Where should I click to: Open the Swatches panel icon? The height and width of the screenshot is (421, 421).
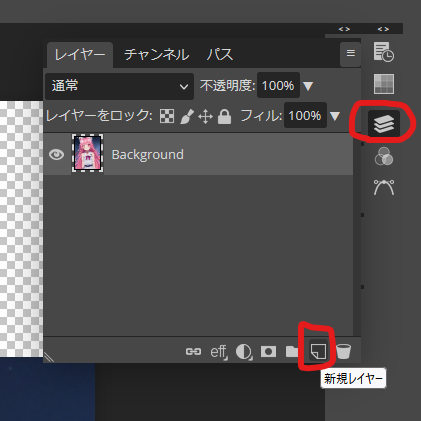click(x=384, y=84)
